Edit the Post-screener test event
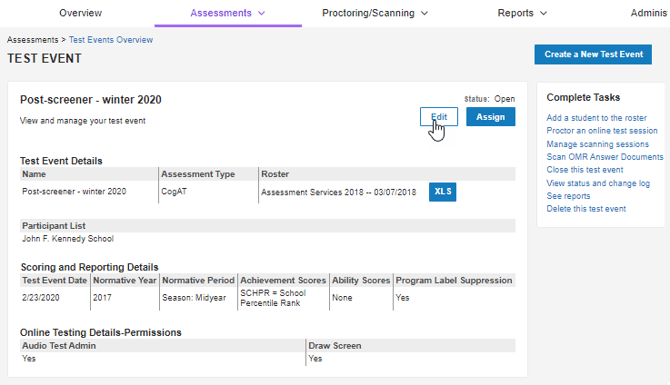This screenshot has width=670, height=385. coord(439,117)
